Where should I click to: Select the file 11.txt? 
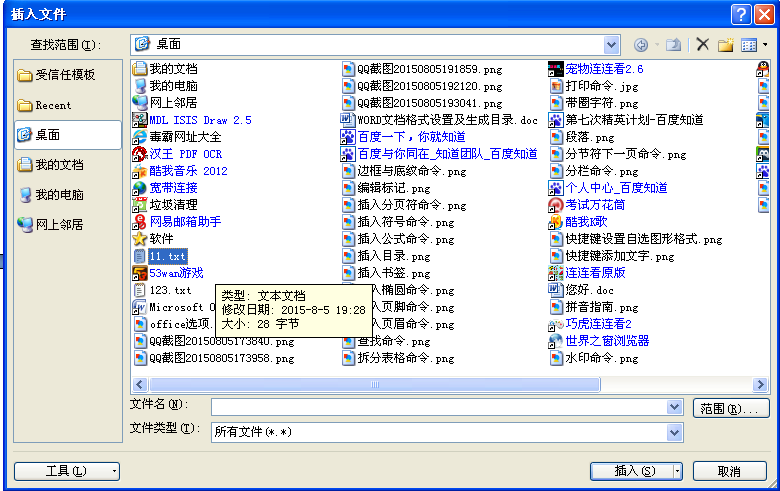pyautogui.click(x=160, y=256)
